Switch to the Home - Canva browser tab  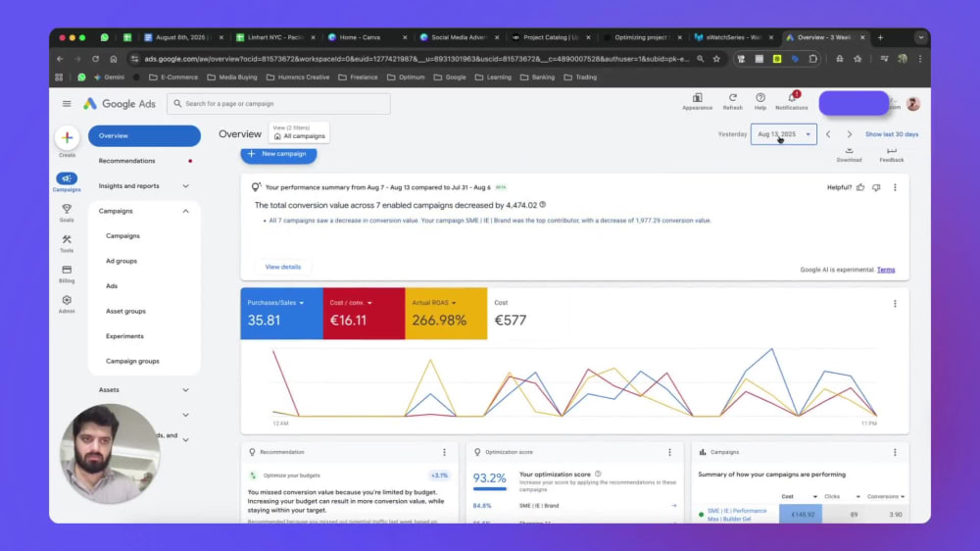click(366, 37)
